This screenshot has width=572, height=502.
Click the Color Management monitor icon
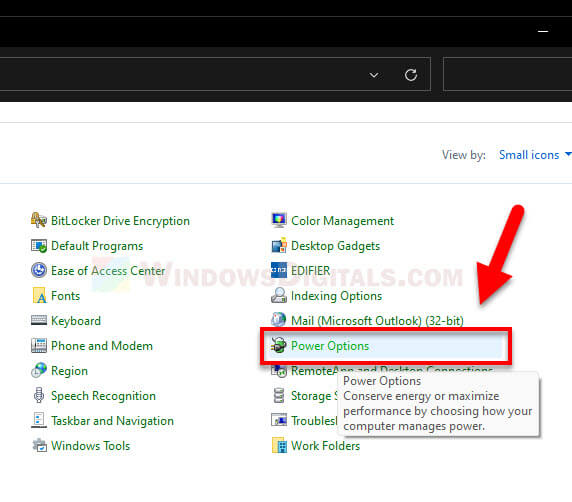coord(279,221)
